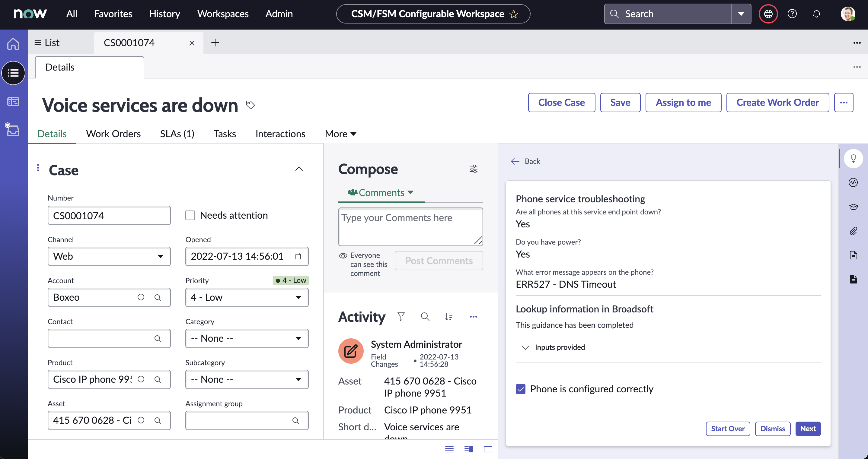Uncheck Phone is configured correctly
Viewport: 868px width, 459px height.
tap(520, 389)
